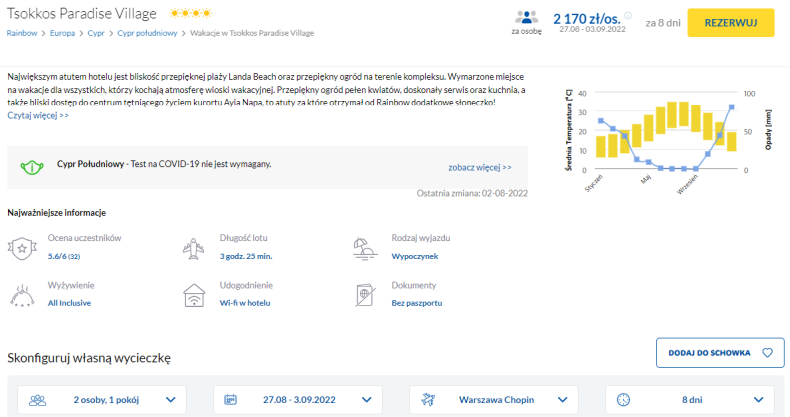The height and width of the screenshot is (417, 790).
Task: Click the duration dropdown chevron arrow
Action: point(759,400)
